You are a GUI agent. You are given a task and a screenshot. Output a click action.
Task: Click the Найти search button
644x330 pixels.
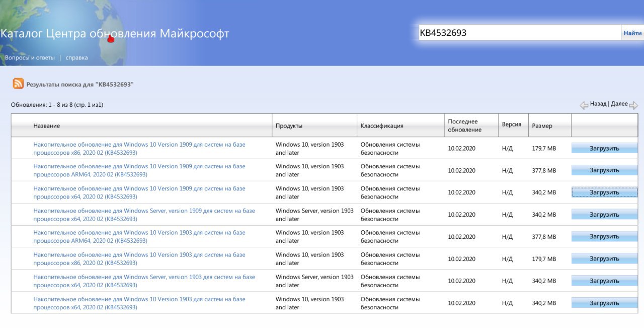(x=632, y=33)
